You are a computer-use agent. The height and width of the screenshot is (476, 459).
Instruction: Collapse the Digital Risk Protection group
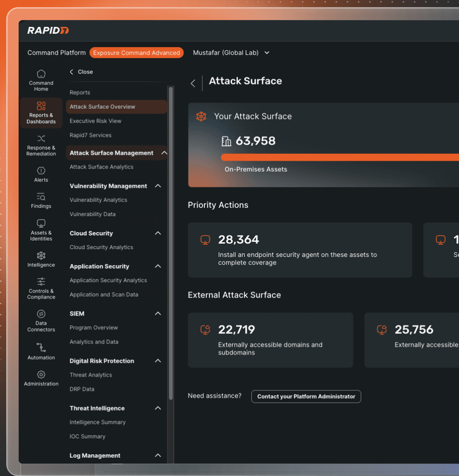point(158,361)
